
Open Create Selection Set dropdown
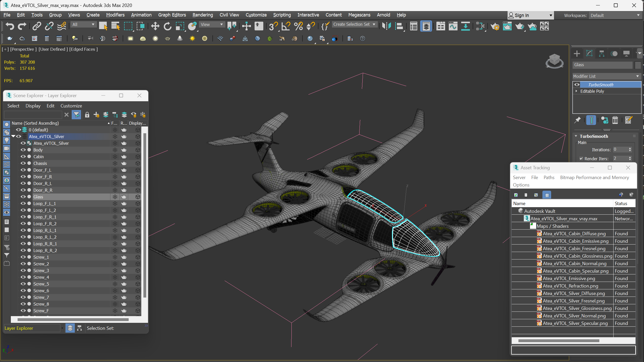point(355,24)
